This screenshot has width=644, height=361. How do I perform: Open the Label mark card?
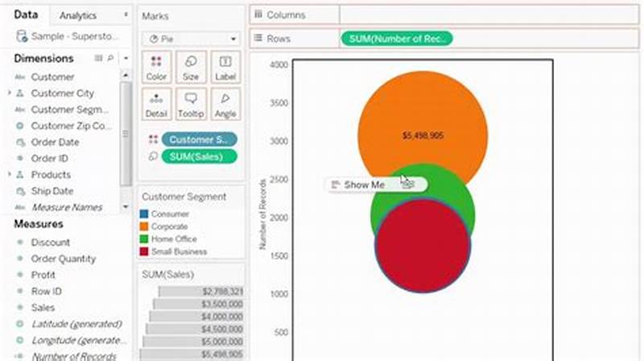tap(225, 68)
